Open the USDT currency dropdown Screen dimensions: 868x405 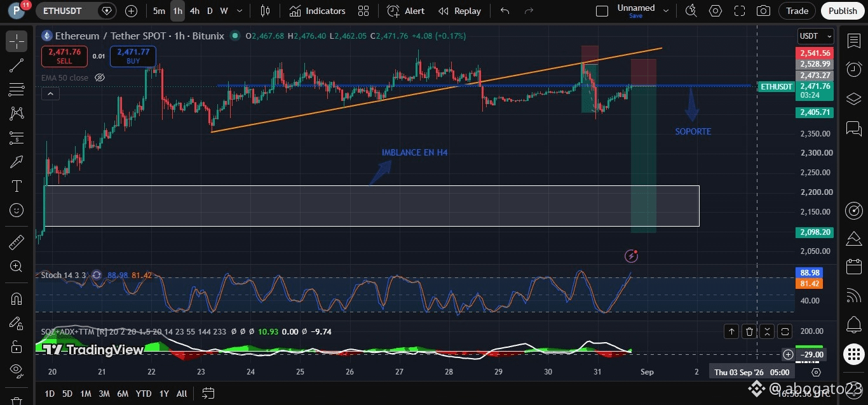(815, 36)
